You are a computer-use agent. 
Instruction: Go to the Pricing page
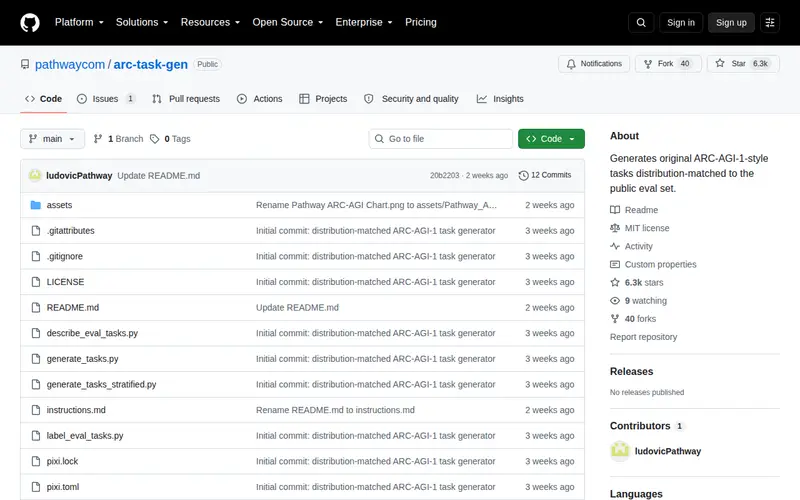(x=421, y=22)
